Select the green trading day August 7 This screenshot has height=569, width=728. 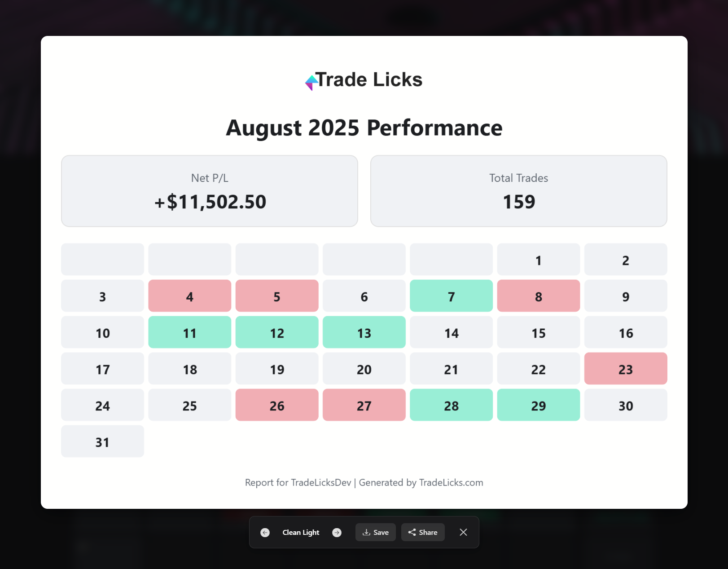451,296
